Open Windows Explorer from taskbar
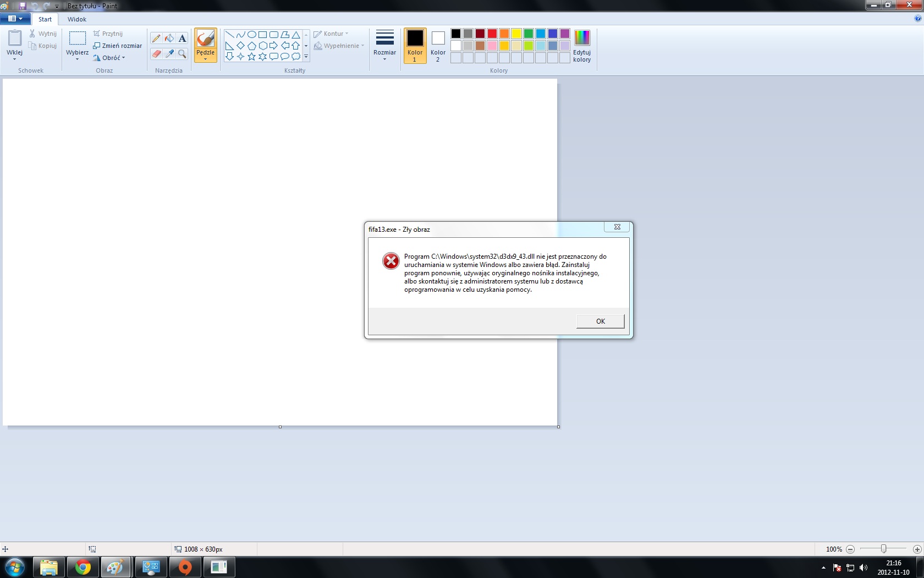 49,567
